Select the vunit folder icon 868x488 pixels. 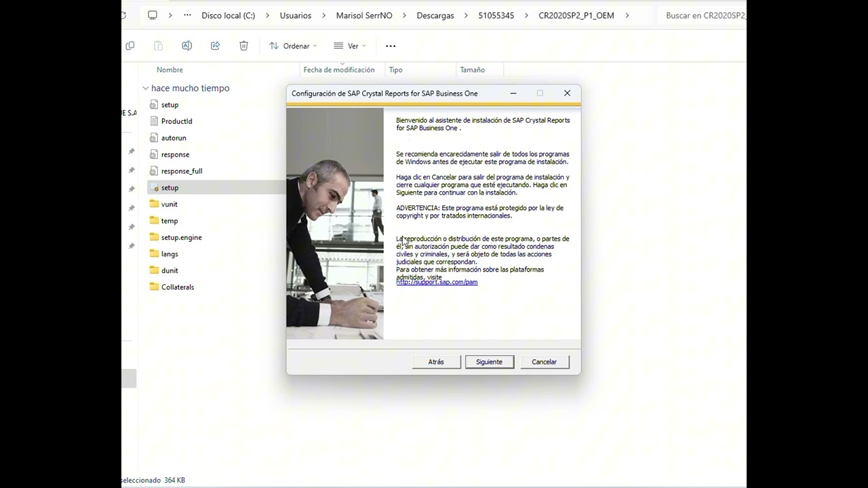point(155,204)
